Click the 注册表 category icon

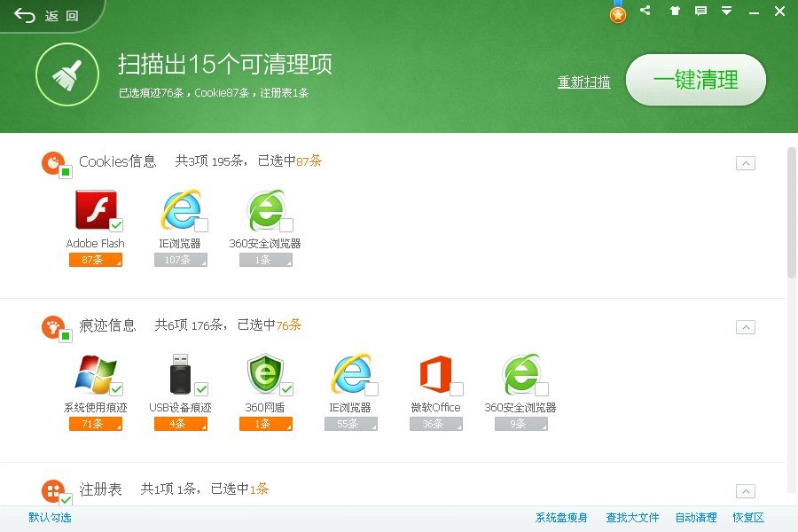tap(53, 490)
